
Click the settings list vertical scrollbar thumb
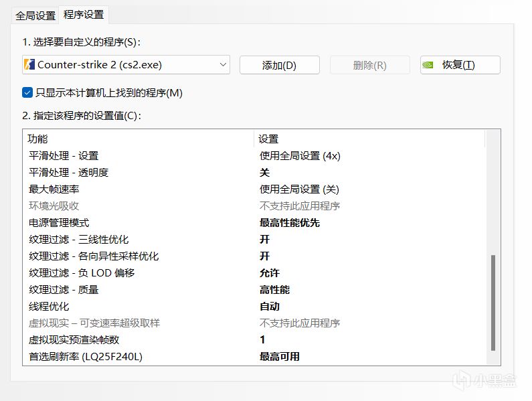click(493, 303)
